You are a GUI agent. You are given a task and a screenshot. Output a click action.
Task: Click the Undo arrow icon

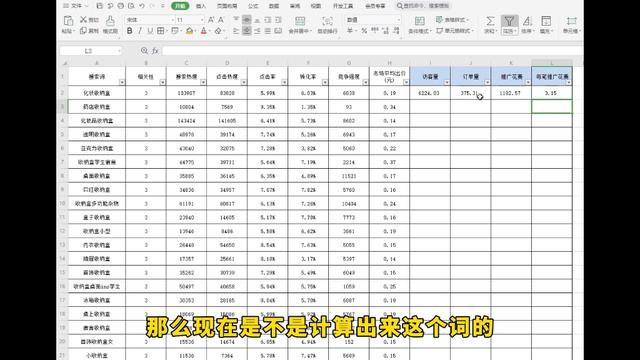142,6
